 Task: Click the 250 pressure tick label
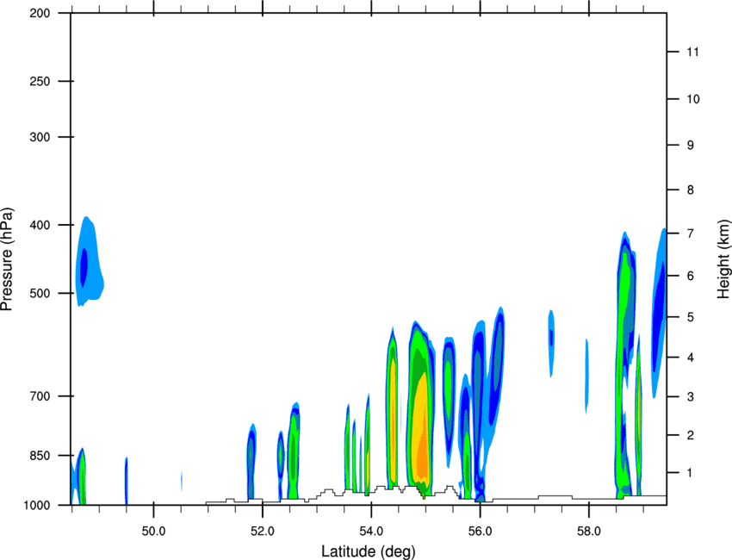[x=40, y=81]
